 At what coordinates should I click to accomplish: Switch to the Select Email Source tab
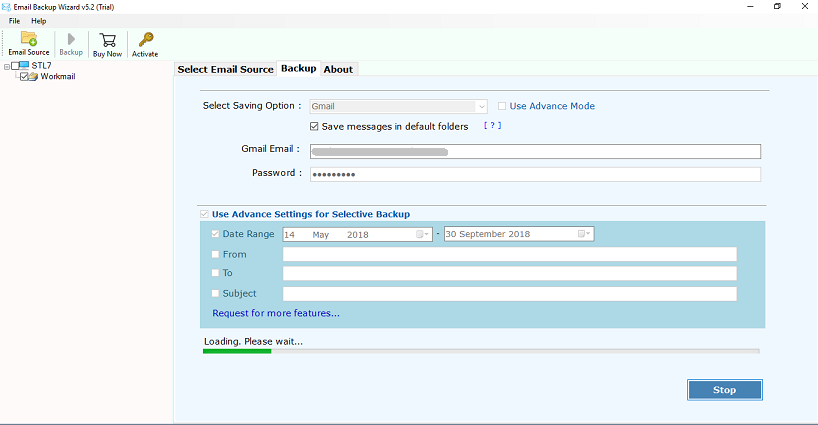(225, 69)
